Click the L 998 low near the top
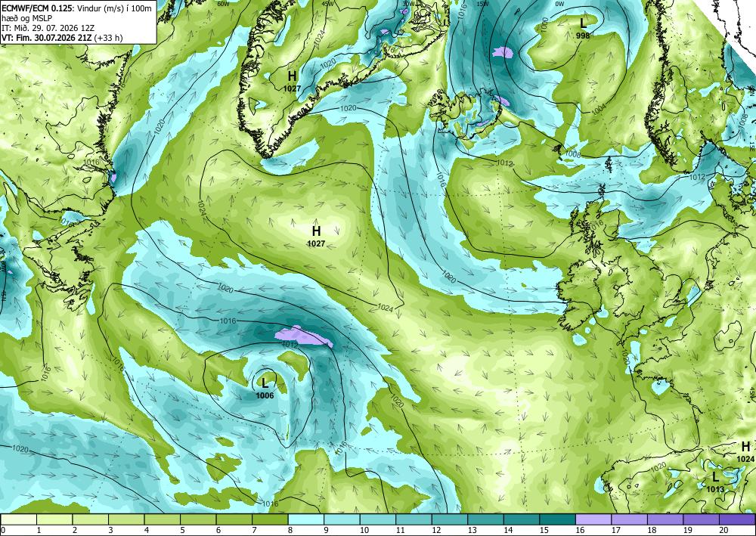This screenshot has height=536, width=756. 583,28
